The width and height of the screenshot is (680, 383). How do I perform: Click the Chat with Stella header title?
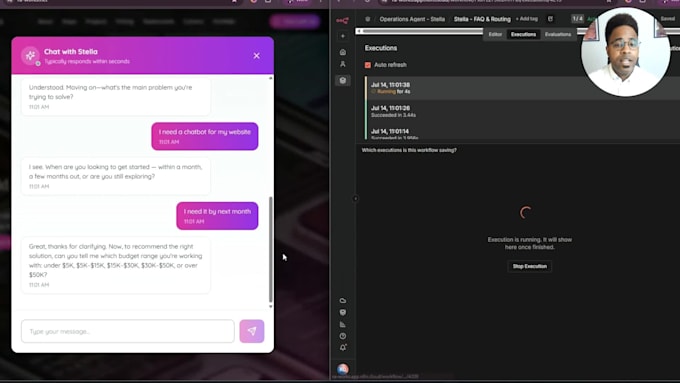71,52
